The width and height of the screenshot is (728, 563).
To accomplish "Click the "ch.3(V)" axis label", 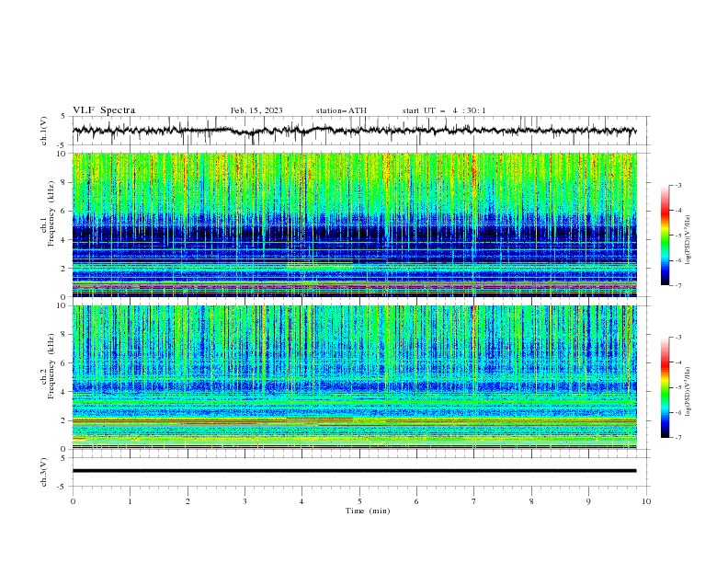I will coord(44,472).
